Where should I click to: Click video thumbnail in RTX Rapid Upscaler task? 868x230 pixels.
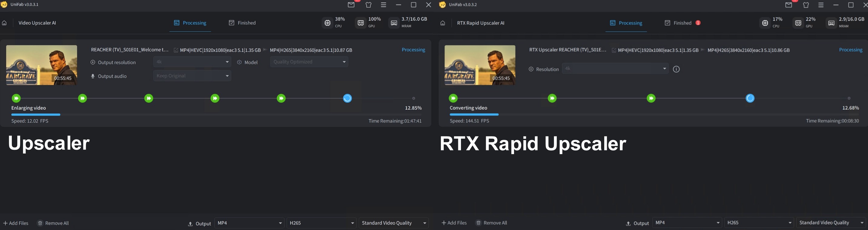[480, 65]
